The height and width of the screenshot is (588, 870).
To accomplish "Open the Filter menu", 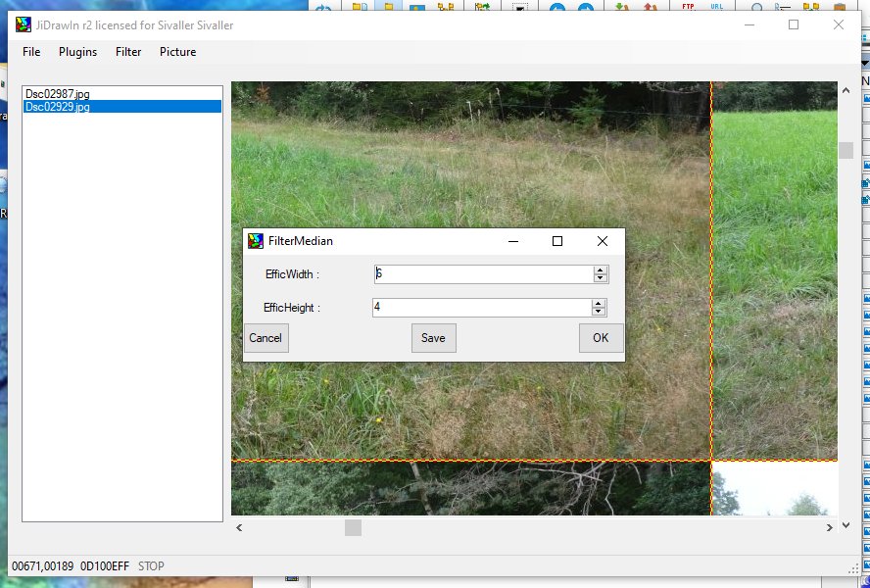I will [128, 52].
